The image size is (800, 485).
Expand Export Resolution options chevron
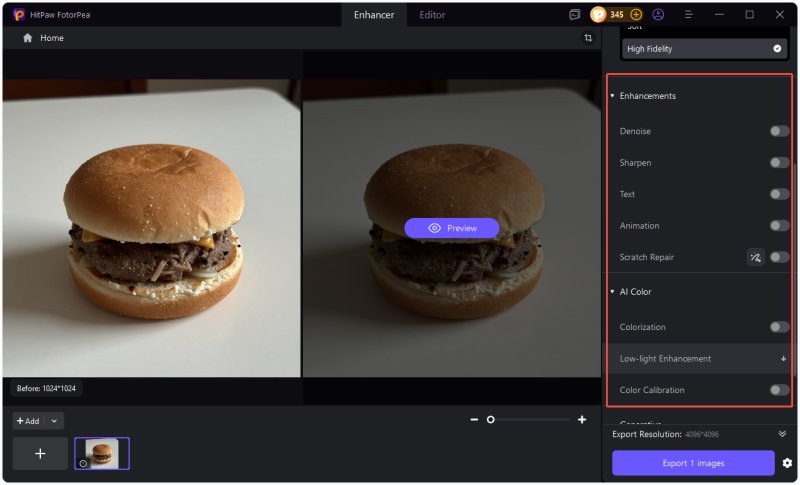coord(782,434)
